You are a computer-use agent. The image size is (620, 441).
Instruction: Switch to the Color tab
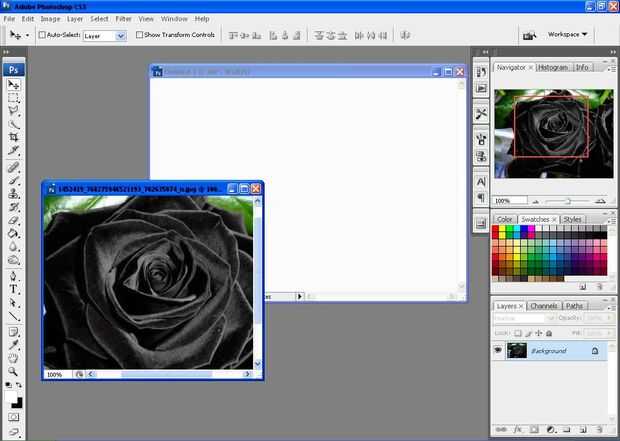coord(504,219)
